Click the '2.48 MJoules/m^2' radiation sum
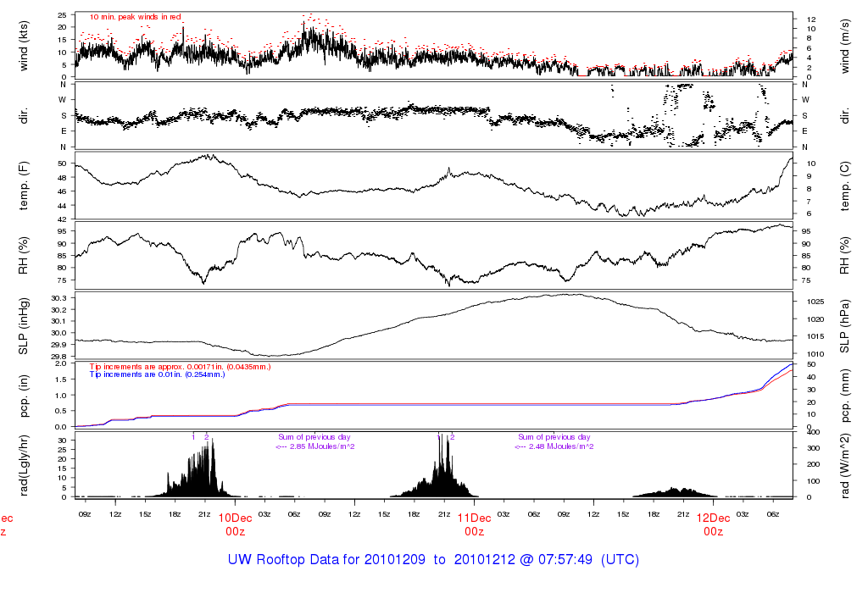This screenshot has width=868, height=593. (561, 446)
